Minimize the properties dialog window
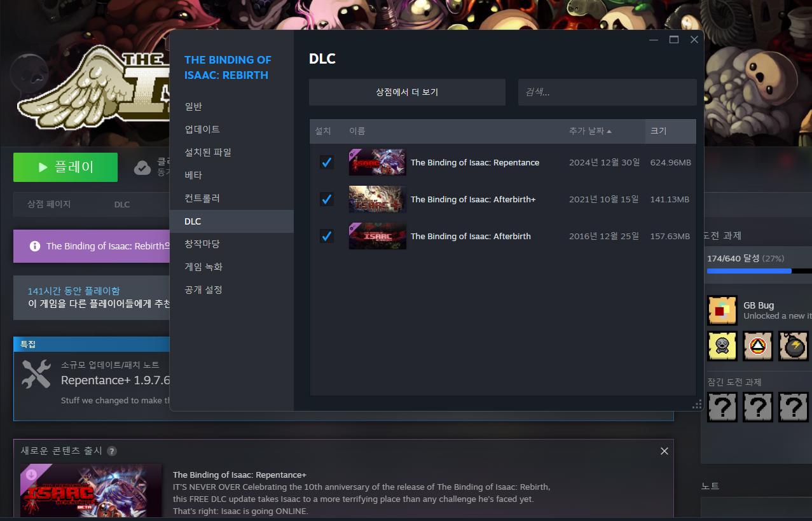The height and width of the screenshot is (521, 812). (x=654, y=39)
